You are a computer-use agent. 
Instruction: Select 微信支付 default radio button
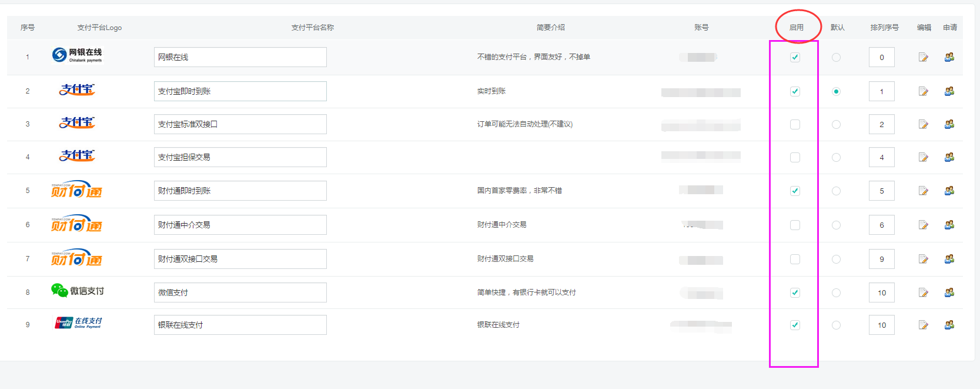tap(836, 292)
